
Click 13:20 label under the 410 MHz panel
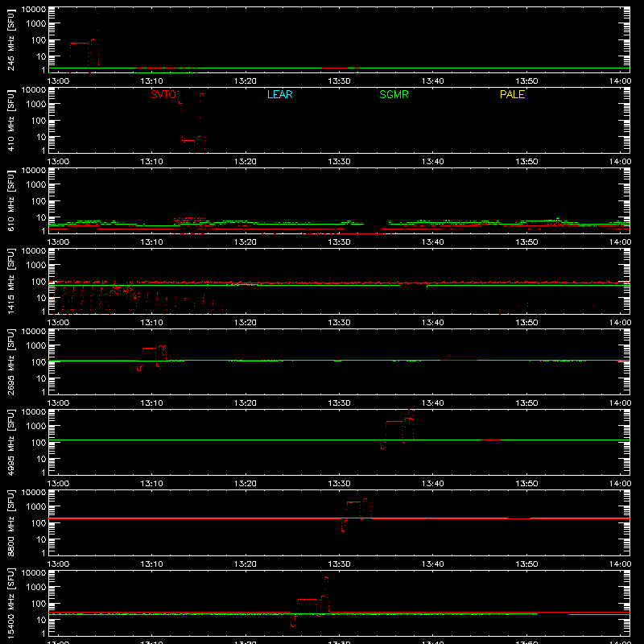246,162
